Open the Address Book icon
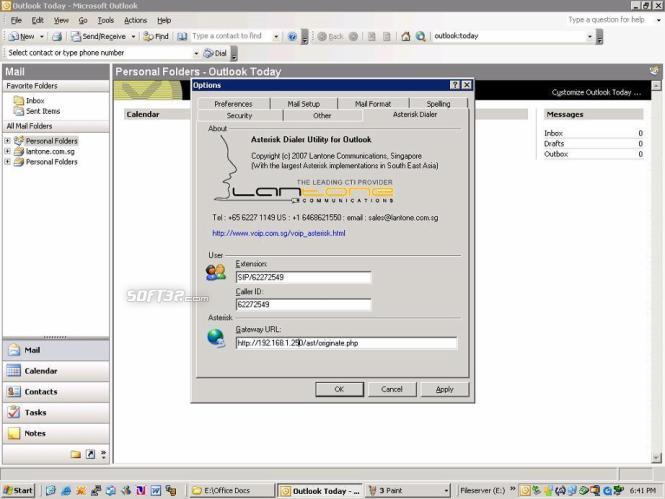The width and height of the screenshot is (665, 499). (x=182, y=36)
